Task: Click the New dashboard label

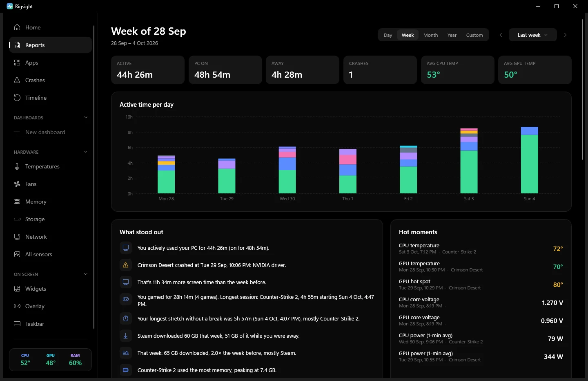Action: click(x=45, y=132)
